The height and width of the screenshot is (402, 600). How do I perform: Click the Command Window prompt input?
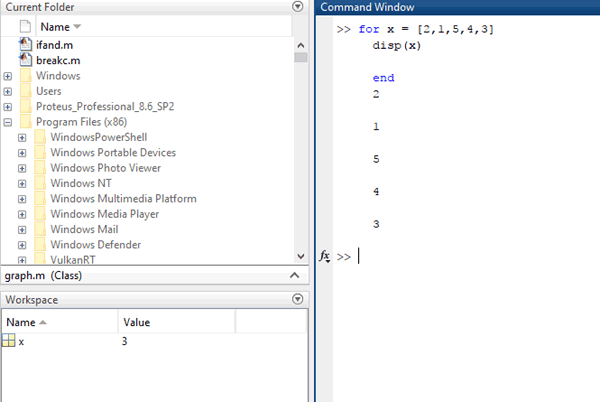click(474, 256)
